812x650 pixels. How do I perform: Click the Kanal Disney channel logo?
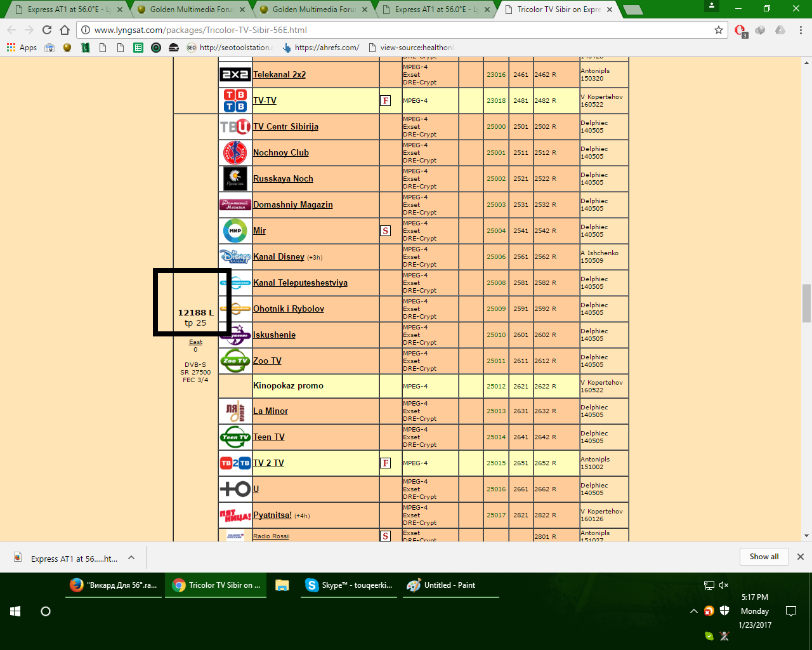(235, 256)
